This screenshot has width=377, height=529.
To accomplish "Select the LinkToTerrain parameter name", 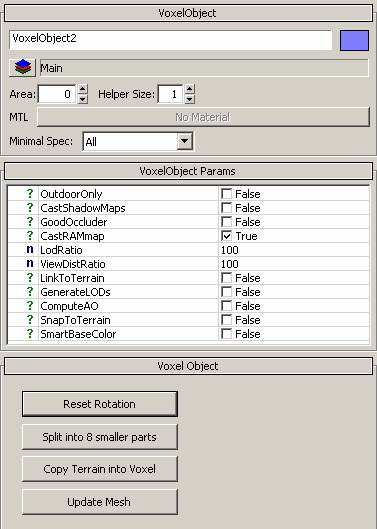I will pyautogui.click(x=72, y=278).
